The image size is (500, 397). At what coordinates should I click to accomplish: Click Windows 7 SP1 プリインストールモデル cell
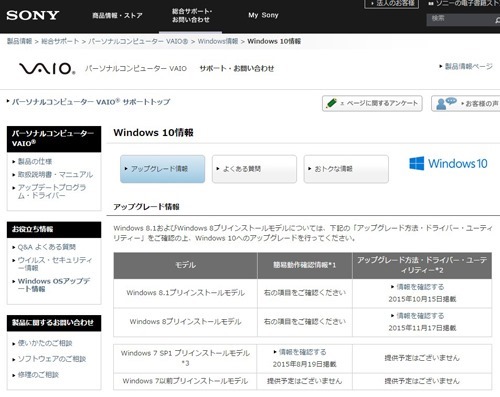point(185,358)
